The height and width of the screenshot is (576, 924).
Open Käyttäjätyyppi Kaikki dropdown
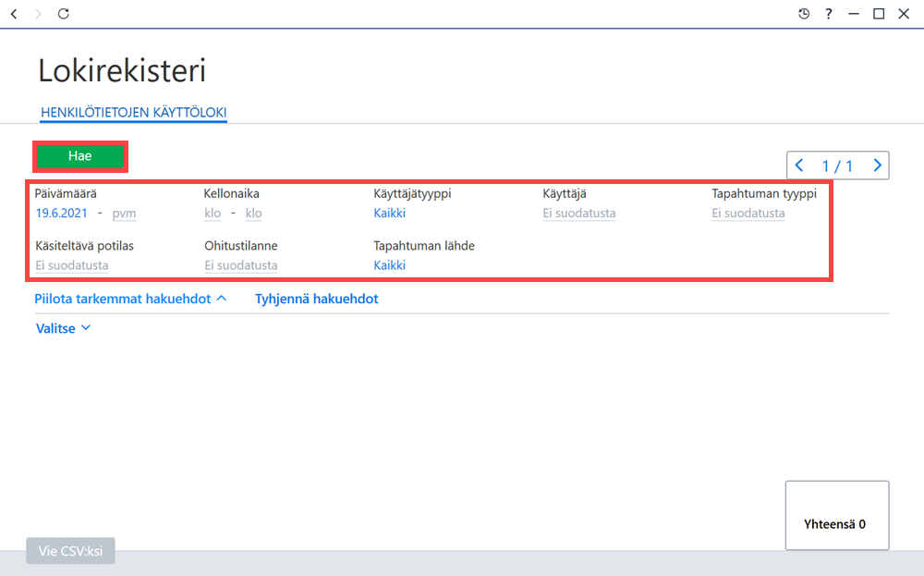[390, 213]
